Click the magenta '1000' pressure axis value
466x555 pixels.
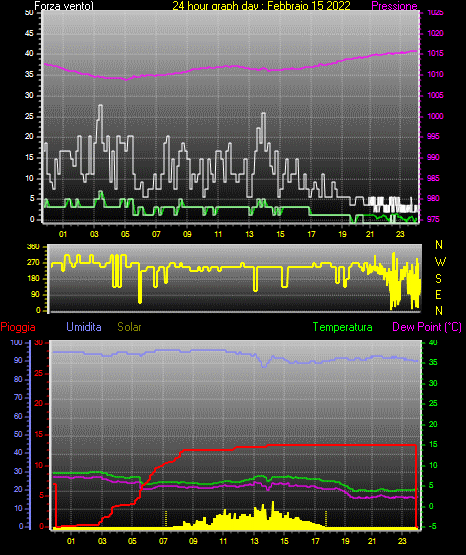[x=435, y=116]
